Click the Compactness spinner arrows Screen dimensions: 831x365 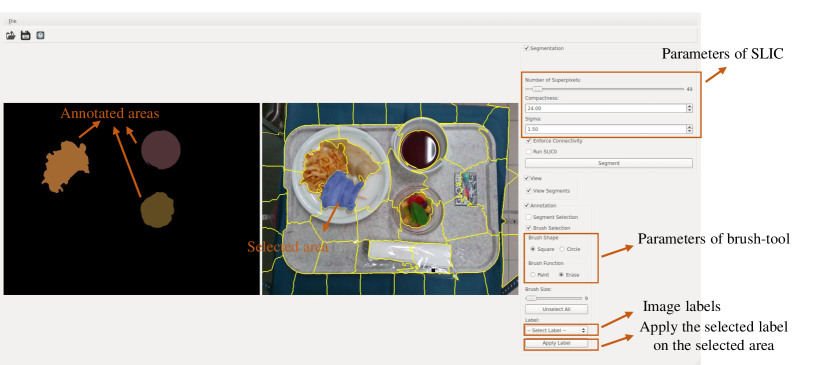click(x=689, y=108)
